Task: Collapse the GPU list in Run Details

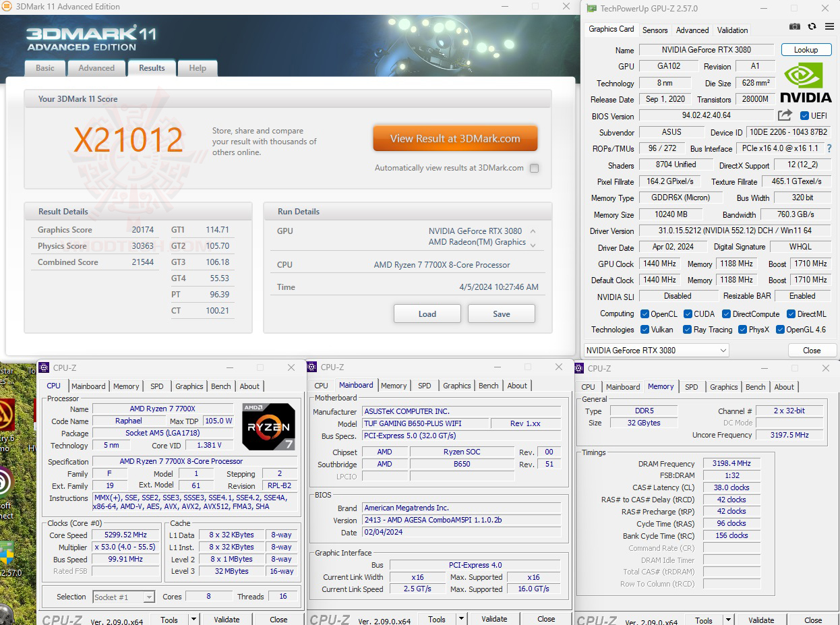Action: click(x=532, y=230)
